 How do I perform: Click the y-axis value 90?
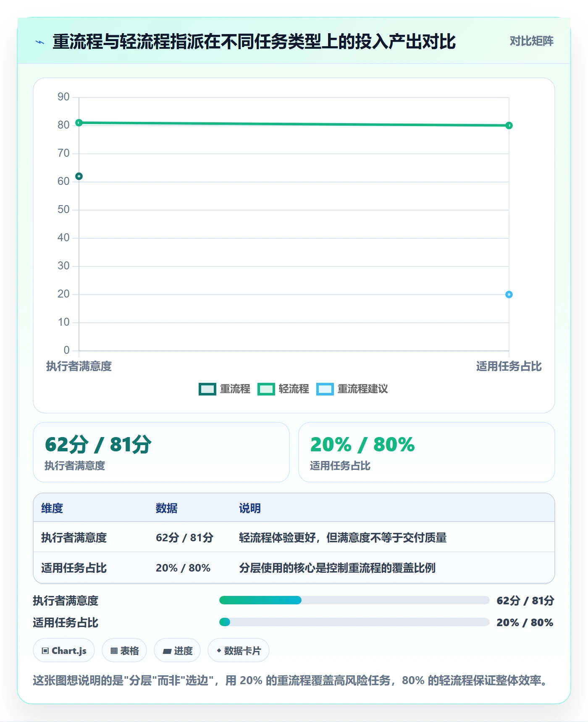pyautogui.click(x=63, y=97)
